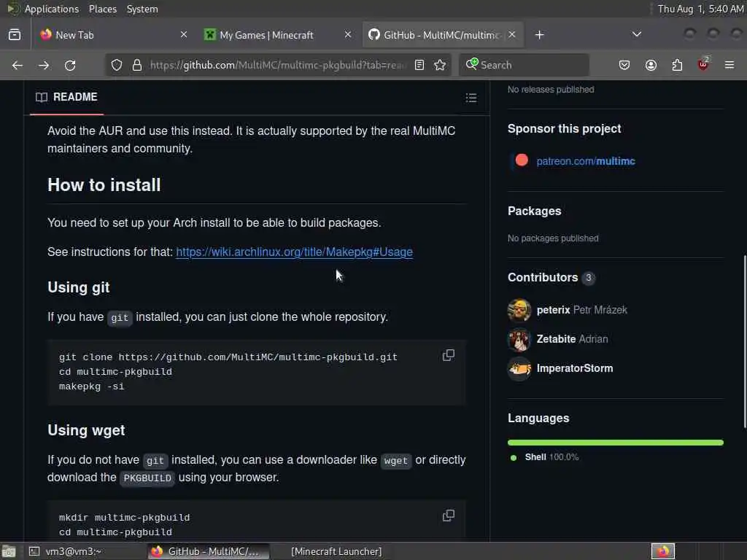This screenshot has width=747, height=560.
Task: Close the GitHub MultiMC tab
Action: coord(512,34)
